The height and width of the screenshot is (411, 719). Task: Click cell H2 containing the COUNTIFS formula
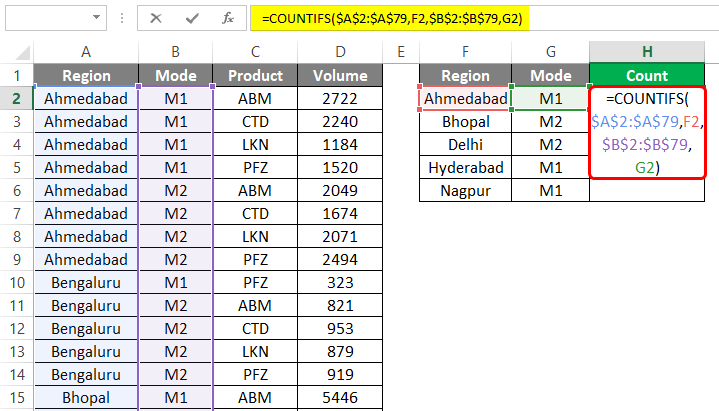(646, 133)
